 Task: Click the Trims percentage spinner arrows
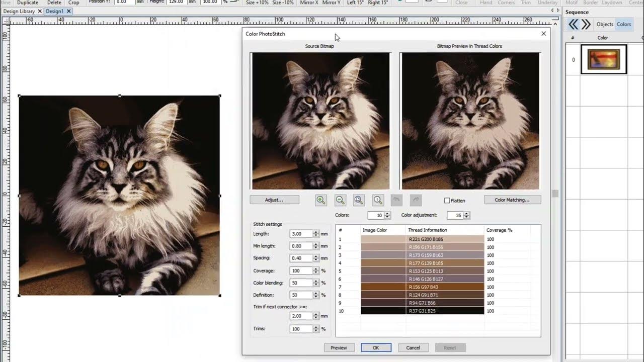pos(316,329)
